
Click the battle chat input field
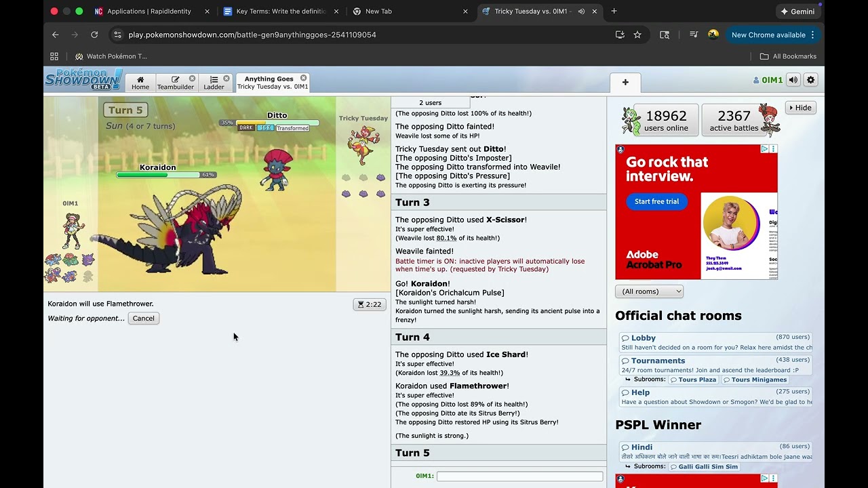tap(519, 476)
